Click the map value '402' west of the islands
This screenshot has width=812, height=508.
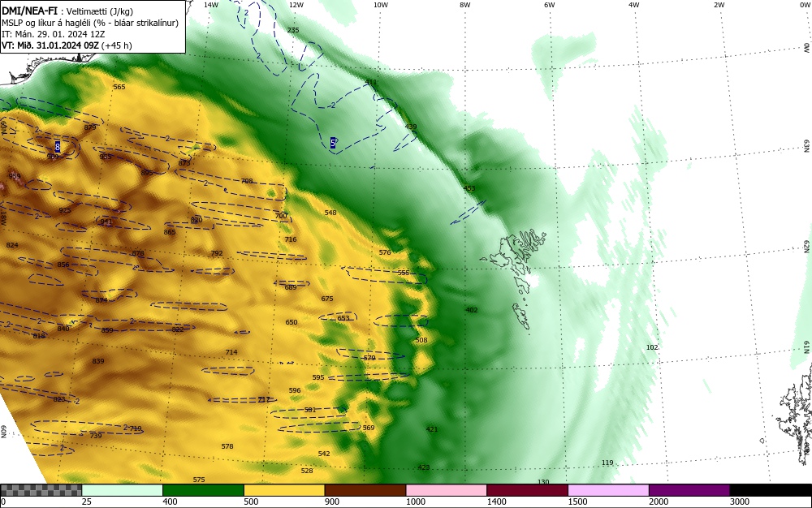pyautogui.click(x=472, y=310)
